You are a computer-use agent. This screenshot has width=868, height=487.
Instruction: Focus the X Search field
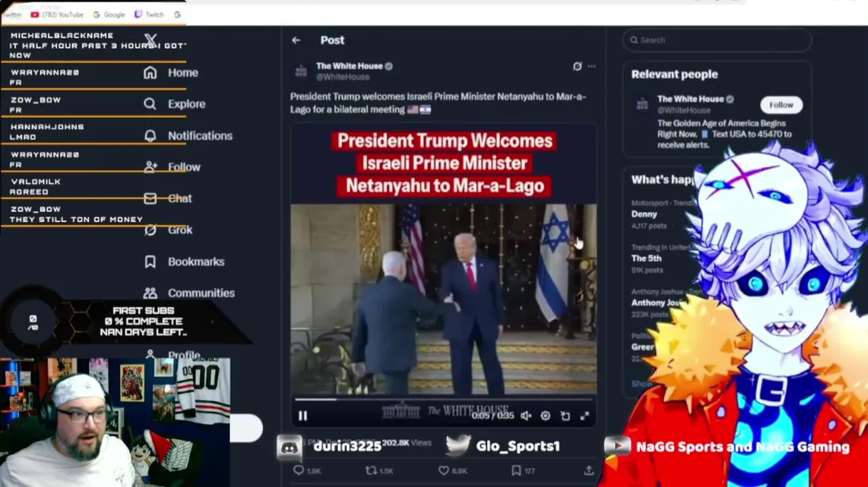717,40
